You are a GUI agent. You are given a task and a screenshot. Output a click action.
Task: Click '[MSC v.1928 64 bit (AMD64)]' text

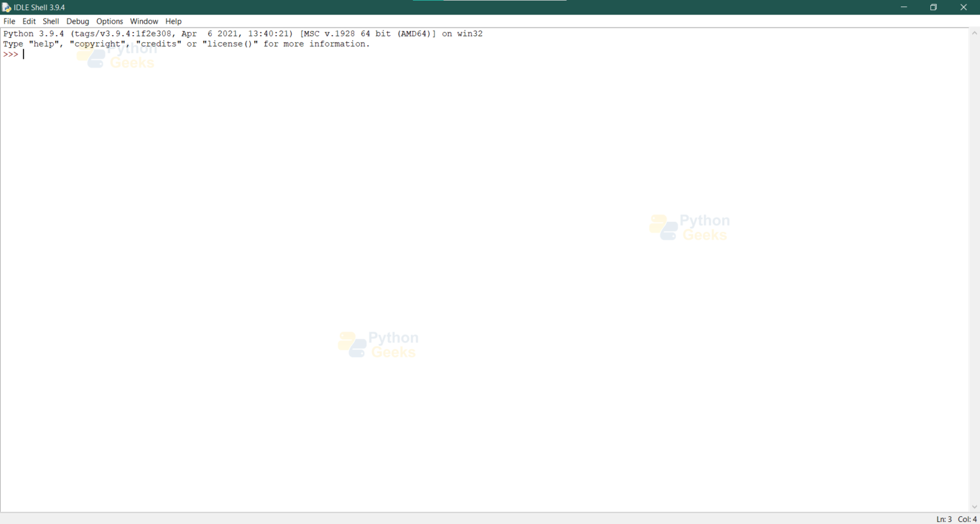[368, 34]
